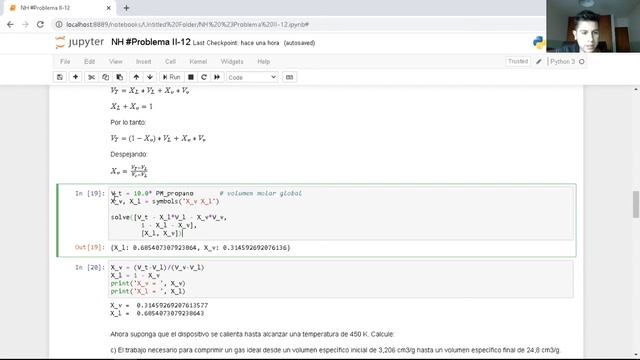Open the View menu
Image resolution: width=640 pixels, height=360 pixels.
tap(116, 62)
